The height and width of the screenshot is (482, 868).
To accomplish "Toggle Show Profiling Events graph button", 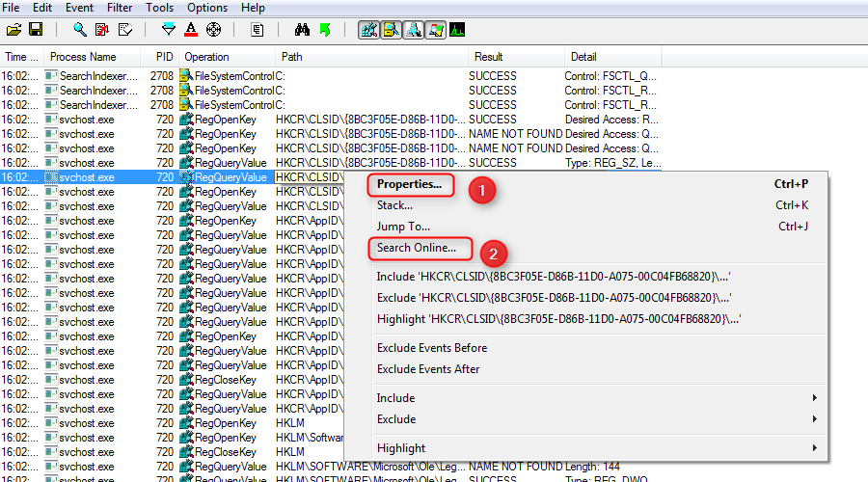I will coord(457,30).
